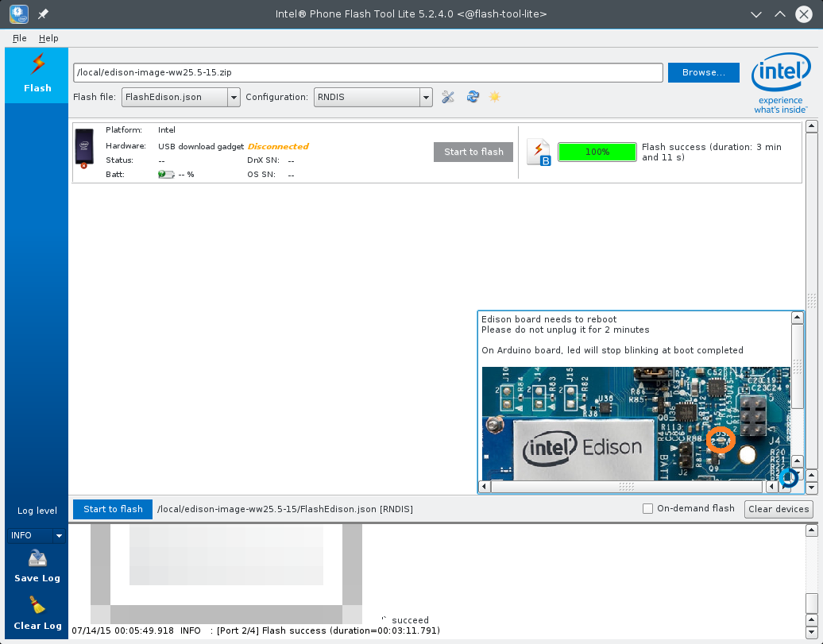
Task: Click "USB download gadget" hardware text
Action: (201, 146)
